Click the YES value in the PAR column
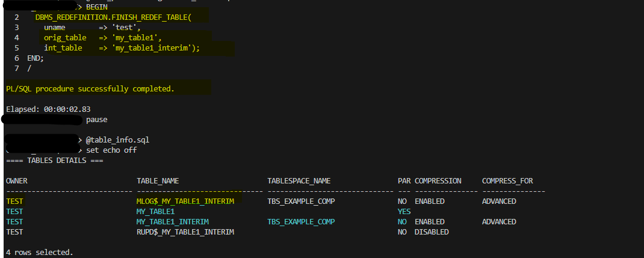644x258 pixels. click(404, 211)
